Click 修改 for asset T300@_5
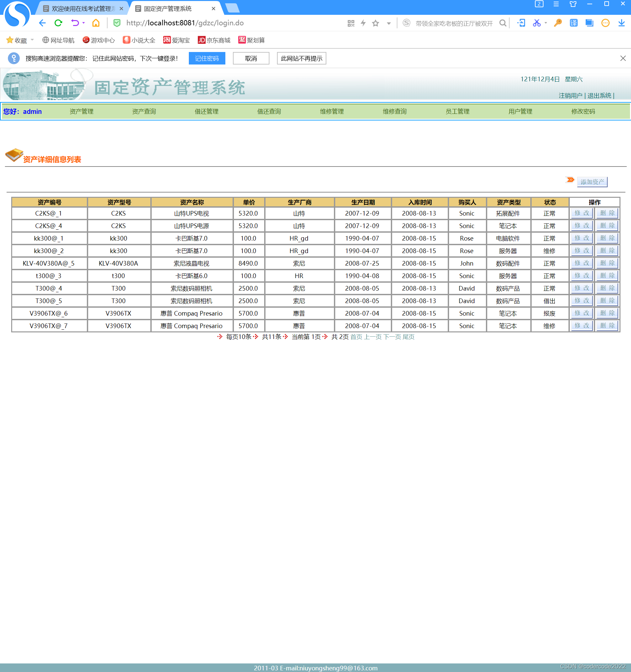Viewport: 631px width, 672px height. click(x=582, y=300)
